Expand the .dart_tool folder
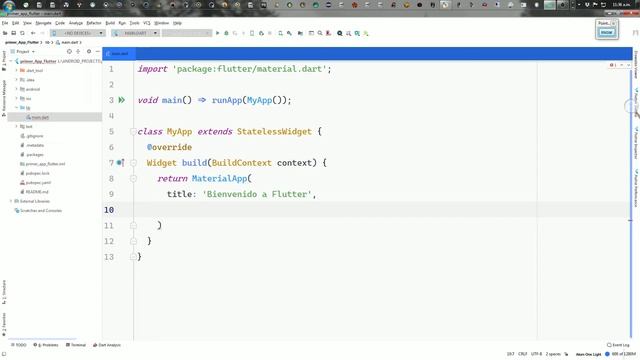 coord(17,71)
